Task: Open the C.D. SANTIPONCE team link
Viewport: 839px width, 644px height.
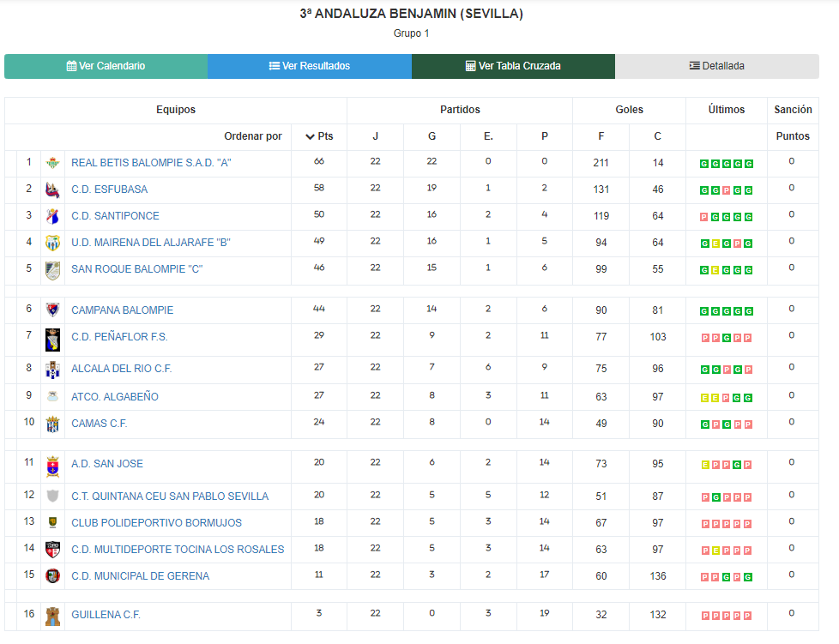Action: [x=115, y=216]
